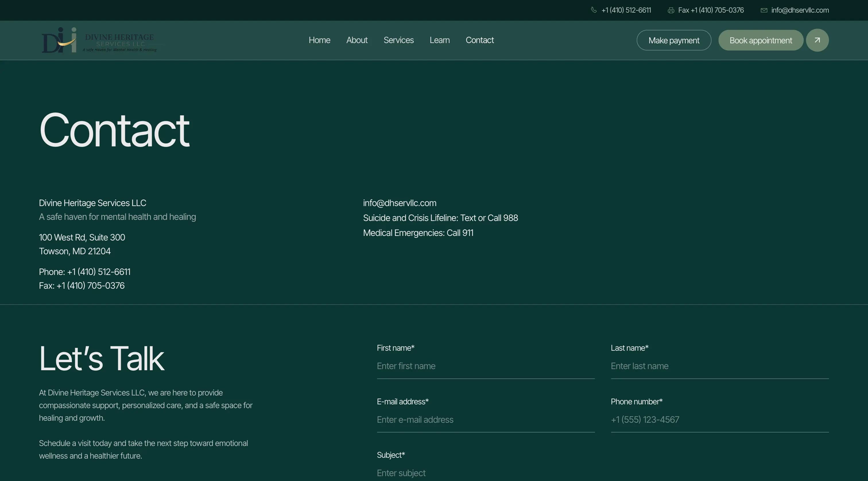Click info@dhservllc.com in the top bar

coord(800,10)
